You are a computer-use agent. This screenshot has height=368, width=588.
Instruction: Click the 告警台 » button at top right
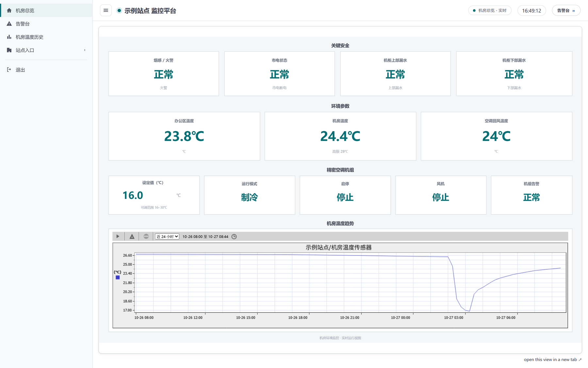[x=566, y=10]
